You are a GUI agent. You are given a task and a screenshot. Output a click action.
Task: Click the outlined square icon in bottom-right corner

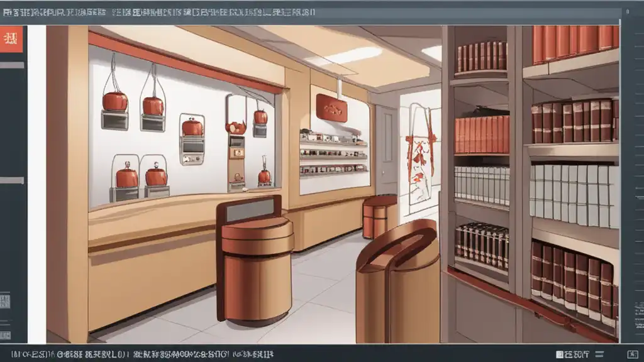click(x=633, y=354)
